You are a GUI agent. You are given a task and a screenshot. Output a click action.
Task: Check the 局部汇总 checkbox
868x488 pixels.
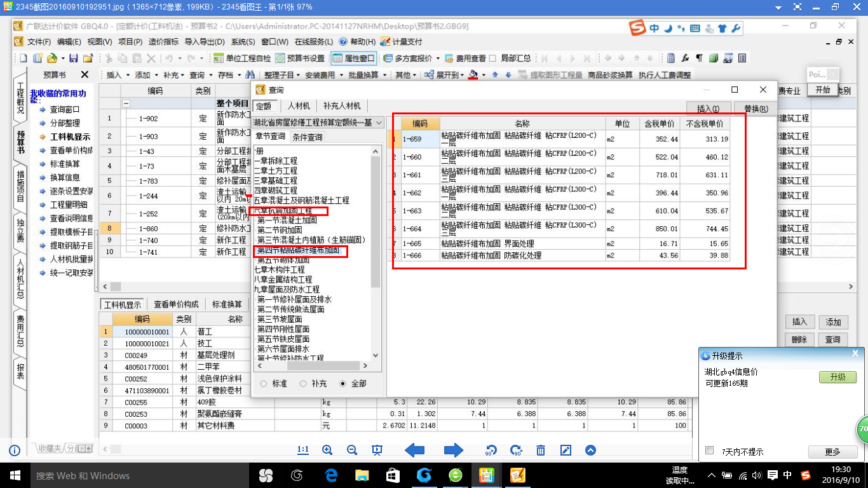point(492,58)
